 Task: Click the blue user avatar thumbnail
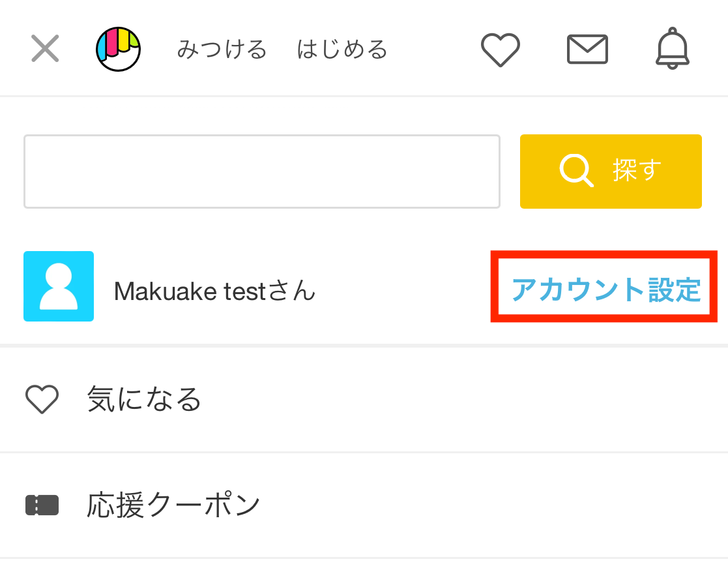59,286
